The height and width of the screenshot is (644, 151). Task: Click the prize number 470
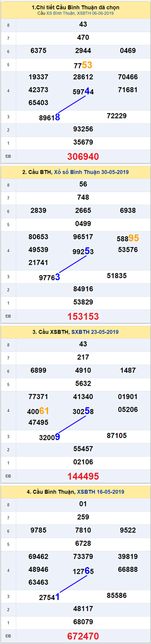(83, 37)
